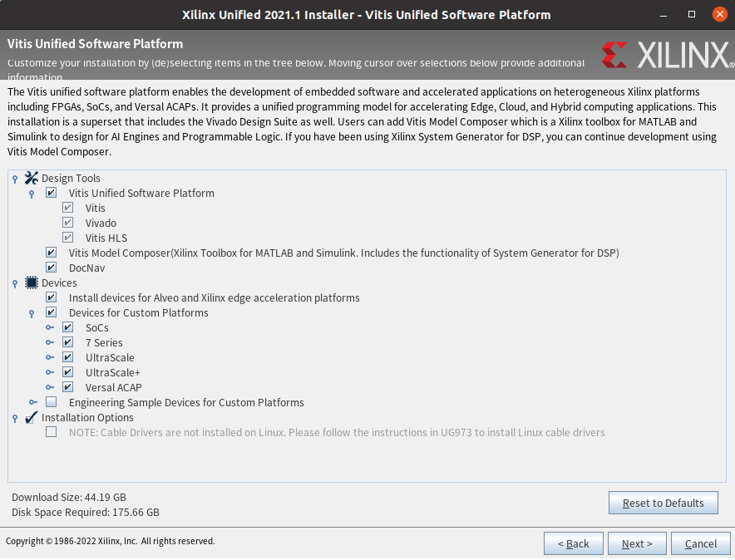Collapse Devices for Custom Platforms node
This screenshot has height=560, width=735.
[x=32, y=314]
